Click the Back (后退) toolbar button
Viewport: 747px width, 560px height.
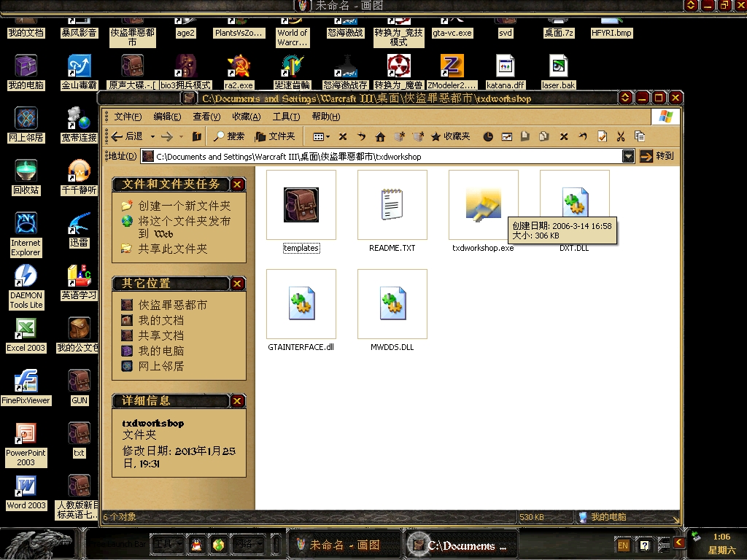(x=127, y=136)
